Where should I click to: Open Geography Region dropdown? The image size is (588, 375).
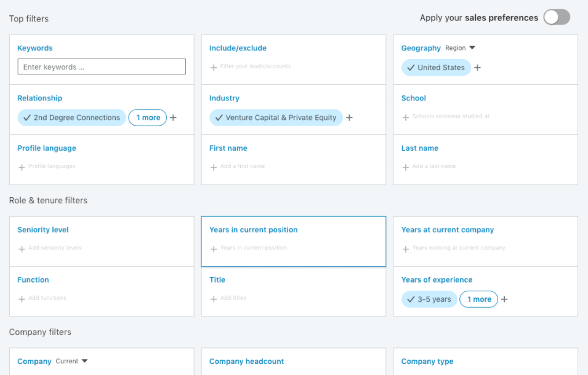(x=460, y=48)
